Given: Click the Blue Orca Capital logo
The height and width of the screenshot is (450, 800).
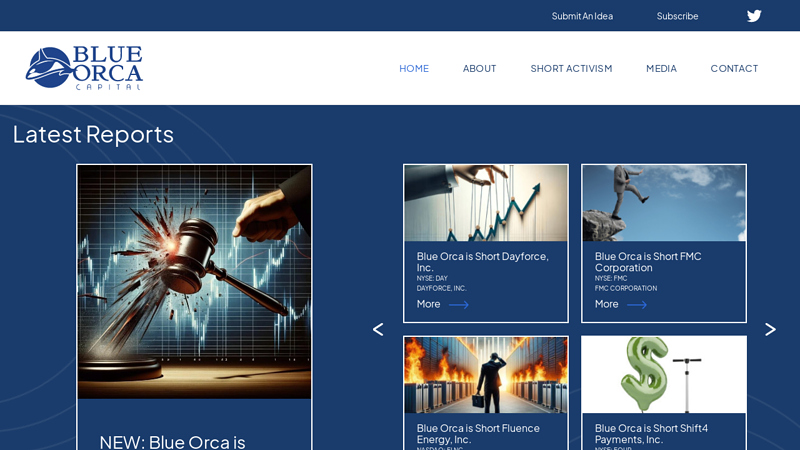Looking at the screenshot, I should [84, 68].
